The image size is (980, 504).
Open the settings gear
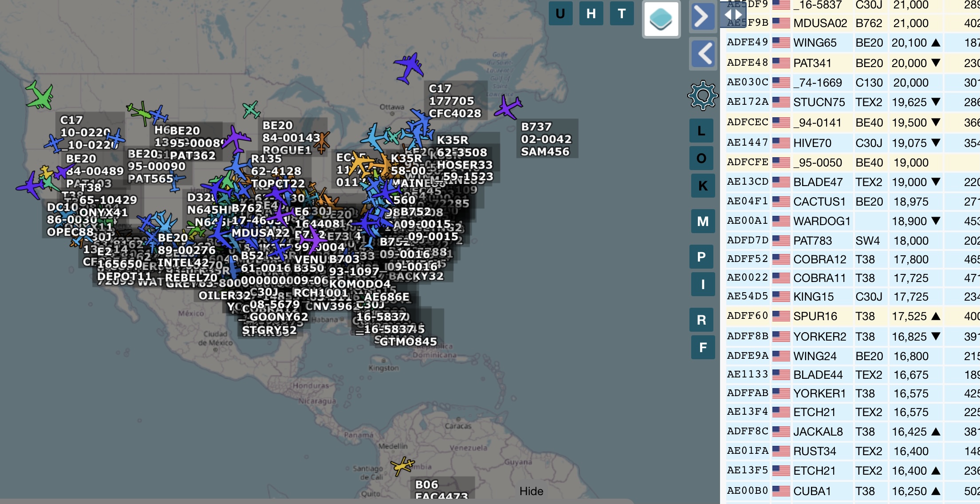pos(703,95)
